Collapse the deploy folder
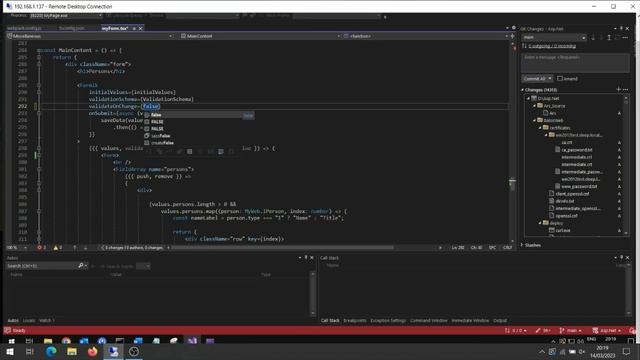This screenshot has width=640, height=360. (x=540, y=223)
